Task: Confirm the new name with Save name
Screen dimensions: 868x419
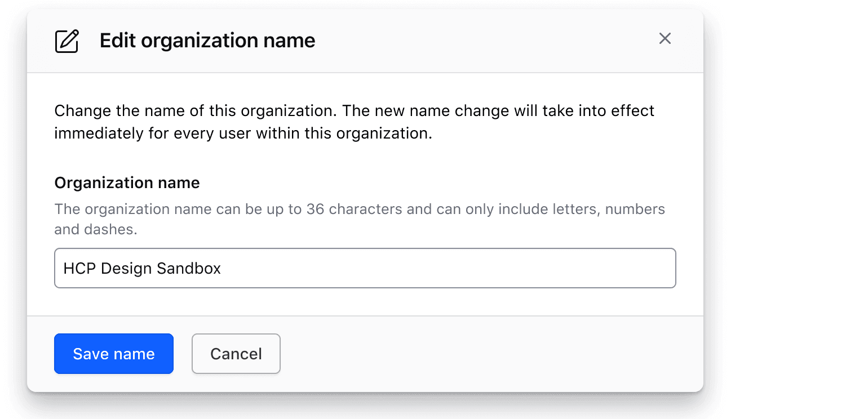Action: click(x=113, y=354)
